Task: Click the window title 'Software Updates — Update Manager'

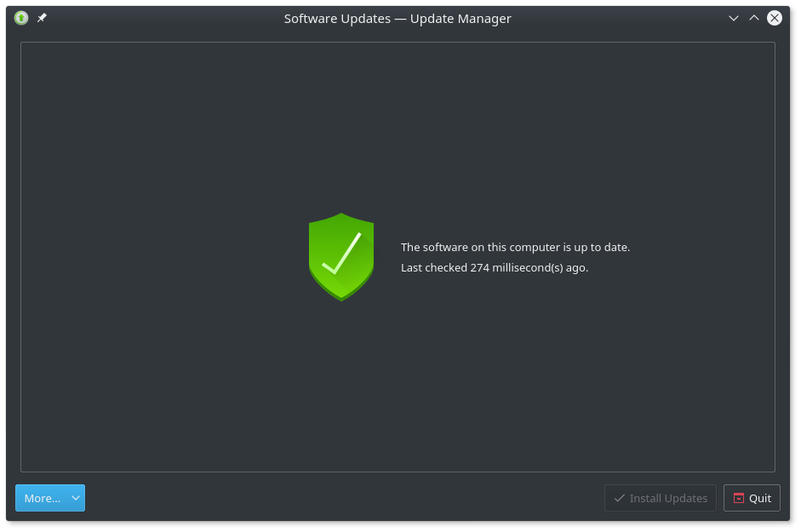Action: point(398,18)
